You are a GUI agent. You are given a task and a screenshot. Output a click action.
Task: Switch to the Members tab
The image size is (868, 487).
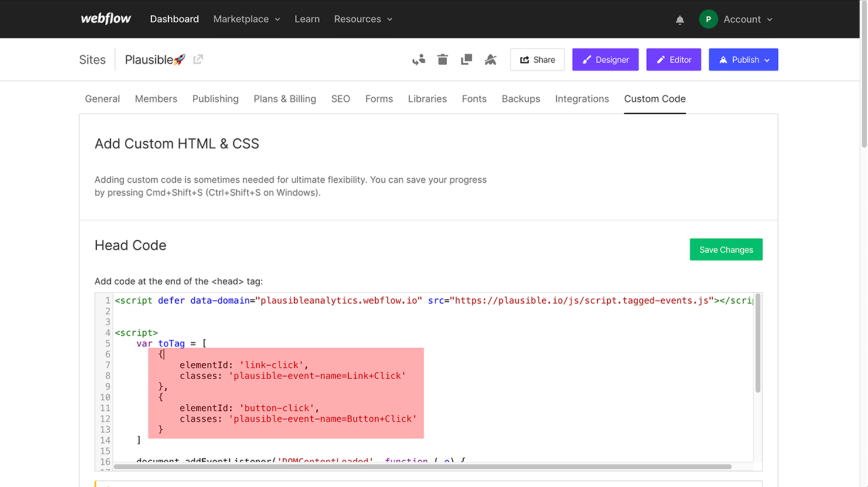(156, 98)
